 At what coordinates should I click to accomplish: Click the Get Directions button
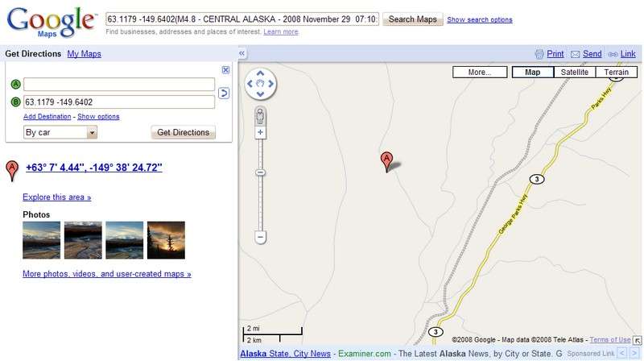pyautogui.click(x=184, y=132)
